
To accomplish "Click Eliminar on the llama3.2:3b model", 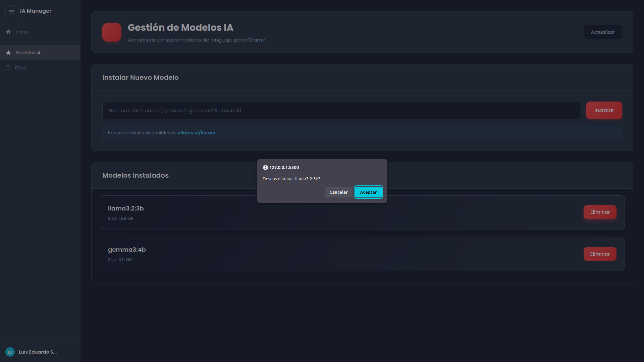I will pyautogui.click(x=600, y=212).
